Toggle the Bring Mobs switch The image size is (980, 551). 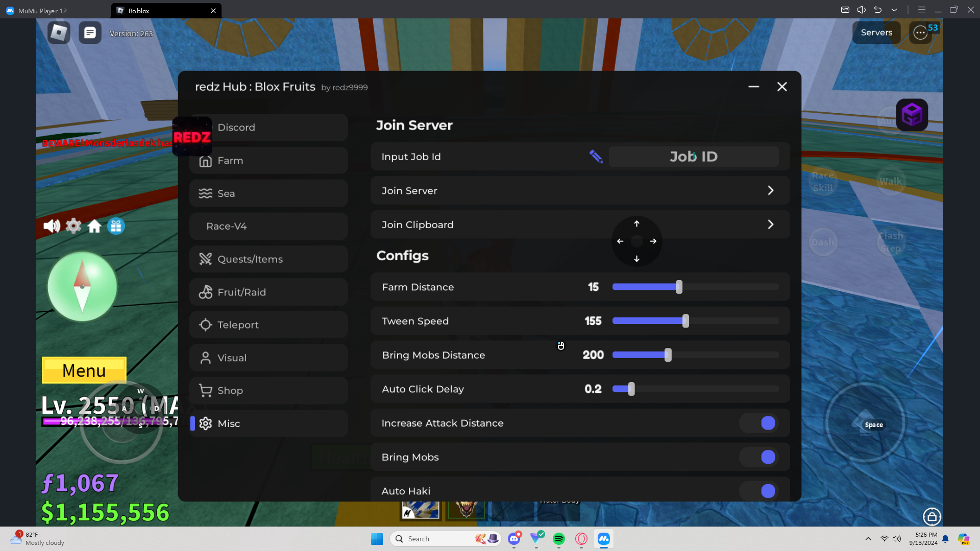click(x=759, y=457)
